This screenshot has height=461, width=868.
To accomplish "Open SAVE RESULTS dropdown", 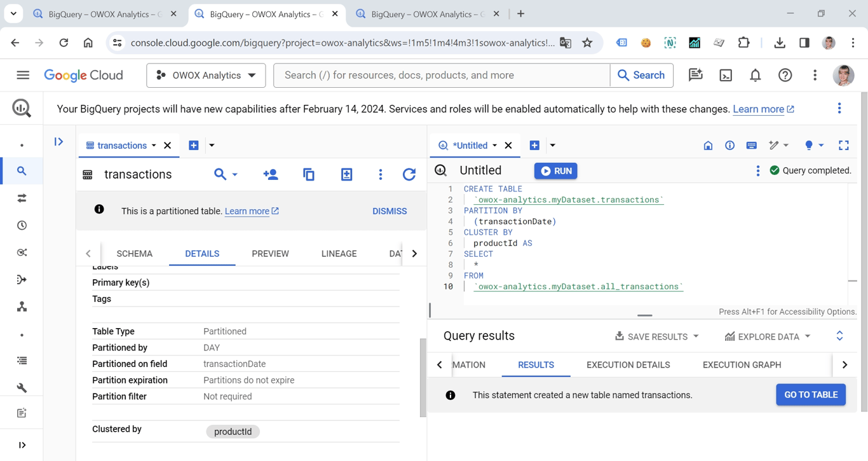I will pyautogui.click(x=657, y=336).
